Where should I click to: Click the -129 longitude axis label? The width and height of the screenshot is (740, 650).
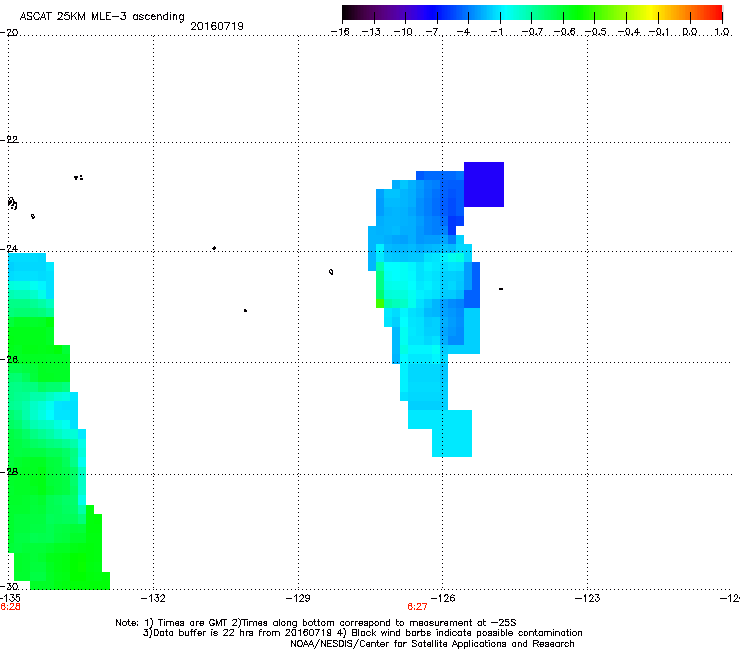click(x=298, y=598)
